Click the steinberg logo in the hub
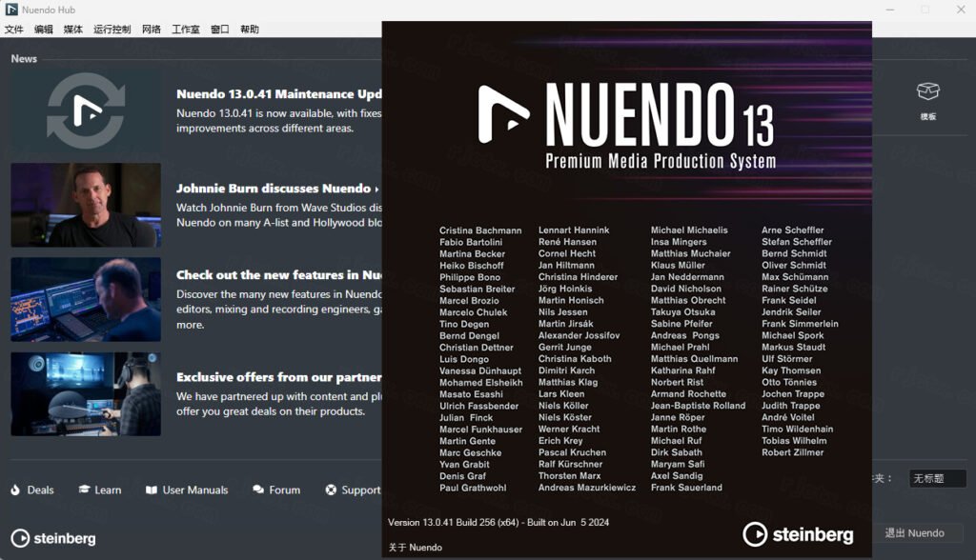 tap(53, 538)
